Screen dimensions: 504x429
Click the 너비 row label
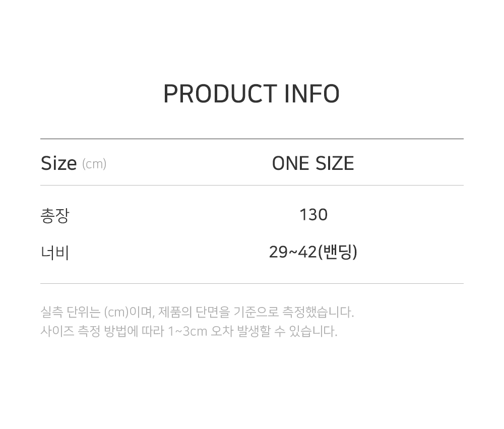[x=54, y=252]
